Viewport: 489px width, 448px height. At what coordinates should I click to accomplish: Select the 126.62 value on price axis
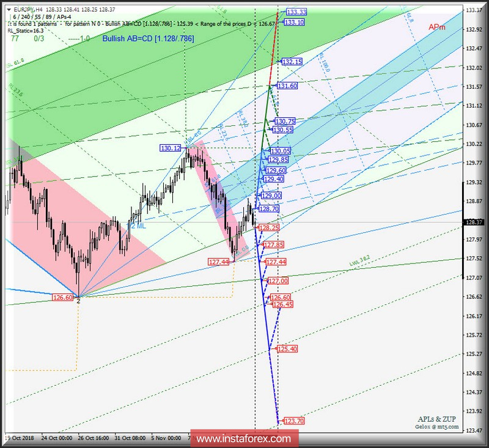(x=474, y=297)
